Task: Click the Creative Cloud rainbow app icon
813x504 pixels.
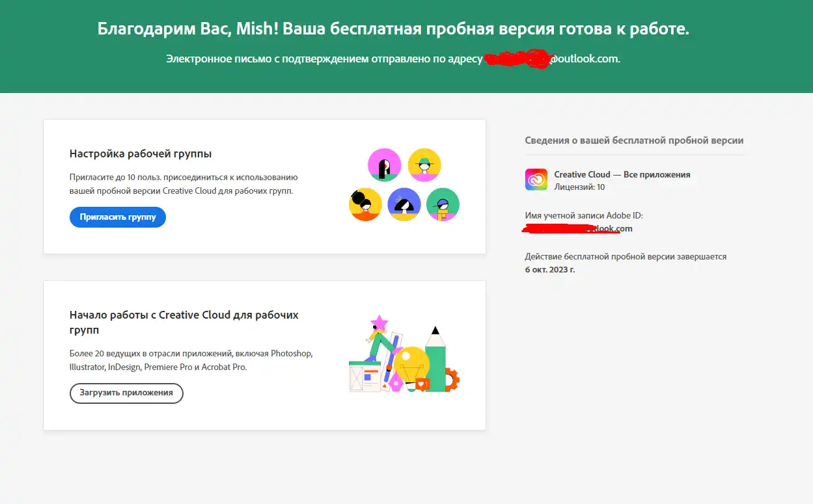Action: click(536, 179)
